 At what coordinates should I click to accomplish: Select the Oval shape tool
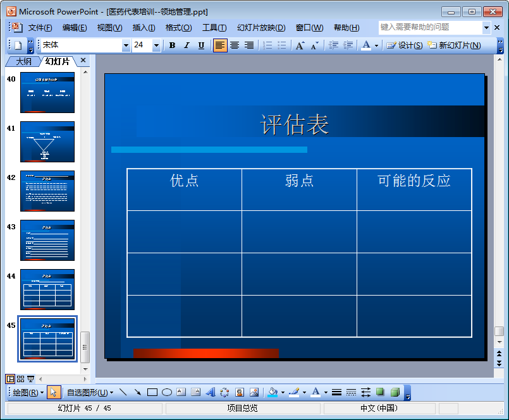(x=167, y=392)
